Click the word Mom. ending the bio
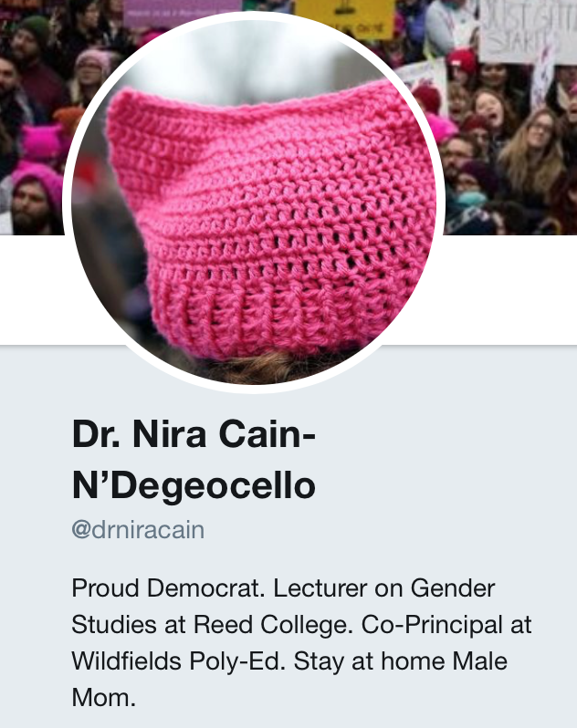The image size is (577, 728). click(x=104, y=697)
